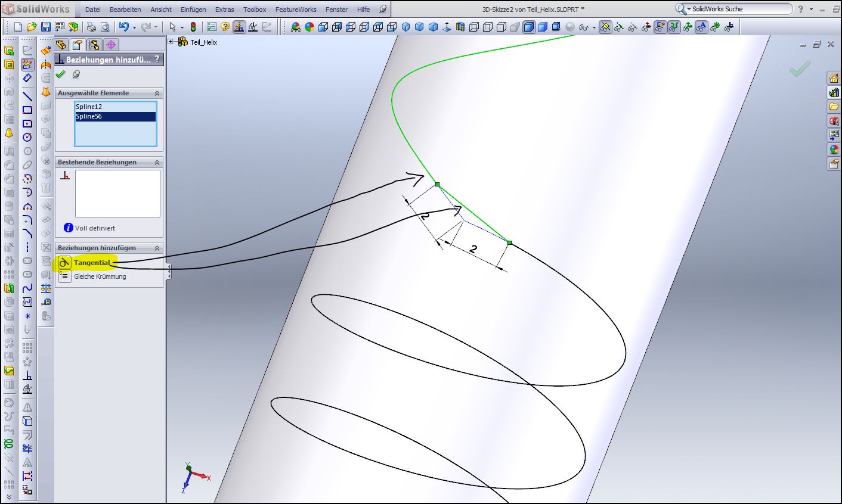842x504 pixels.
Task: Collapse Ausgewählte Elemente section
Action: (x=157, y=94)
